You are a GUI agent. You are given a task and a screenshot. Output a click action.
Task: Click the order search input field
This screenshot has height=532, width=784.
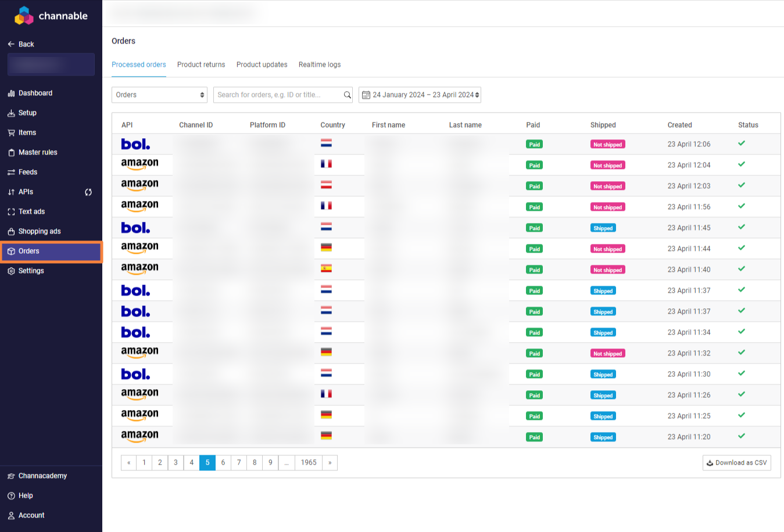click(x=278, y=95)
